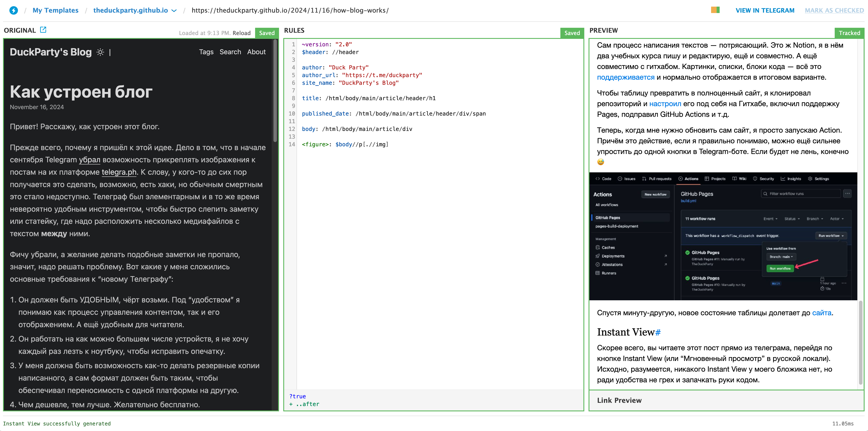Click the 'Loaded at 9:13 PM.' text

click(205, 33)
